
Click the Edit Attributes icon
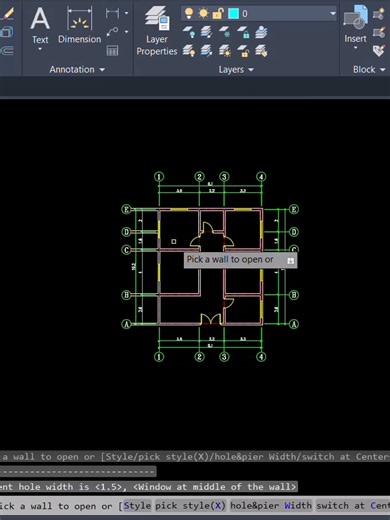tap(379, 51)
